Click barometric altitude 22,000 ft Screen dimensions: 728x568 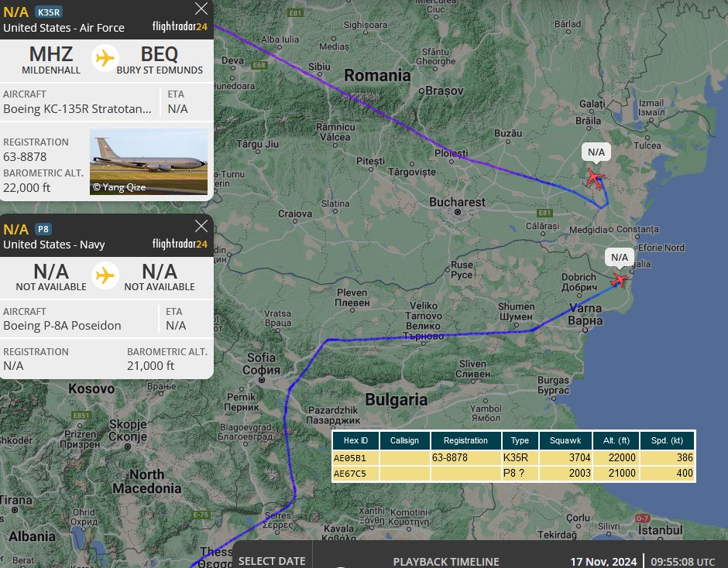point(27,187)
